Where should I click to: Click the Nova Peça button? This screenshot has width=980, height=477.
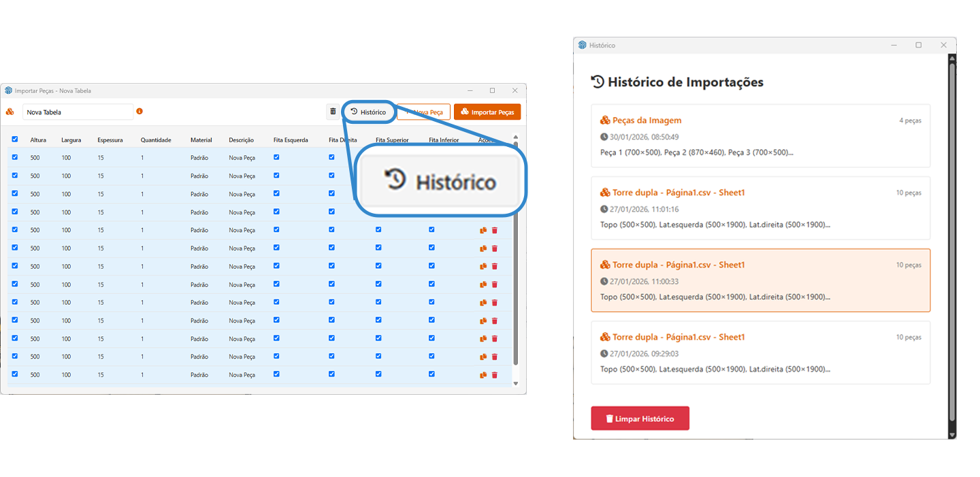424,112
